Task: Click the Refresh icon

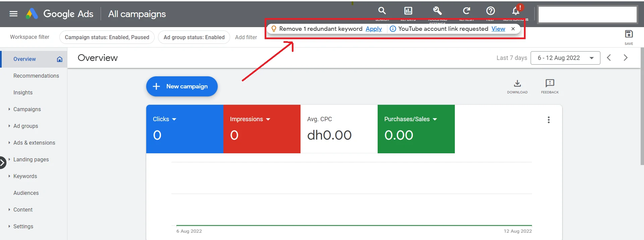Action: (x=467, y=11)
